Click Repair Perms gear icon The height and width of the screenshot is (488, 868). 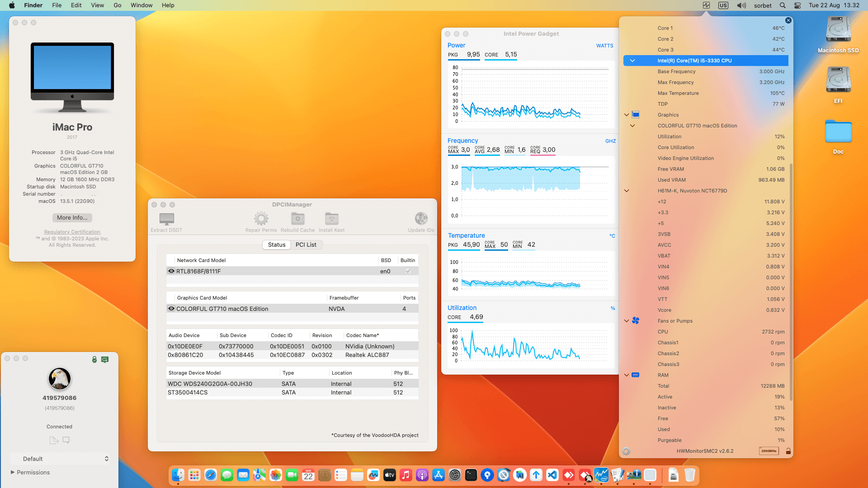pyautogui.click(x=261, y=219)
